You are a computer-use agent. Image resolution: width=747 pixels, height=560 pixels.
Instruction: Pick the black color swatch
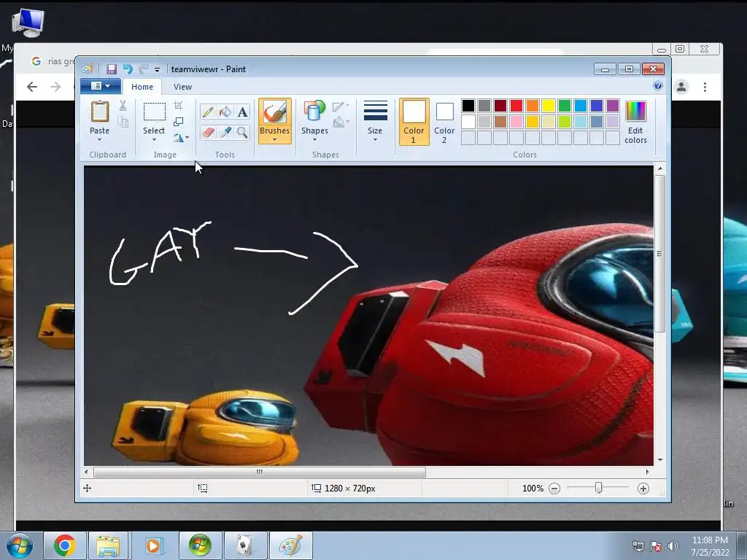468,106
